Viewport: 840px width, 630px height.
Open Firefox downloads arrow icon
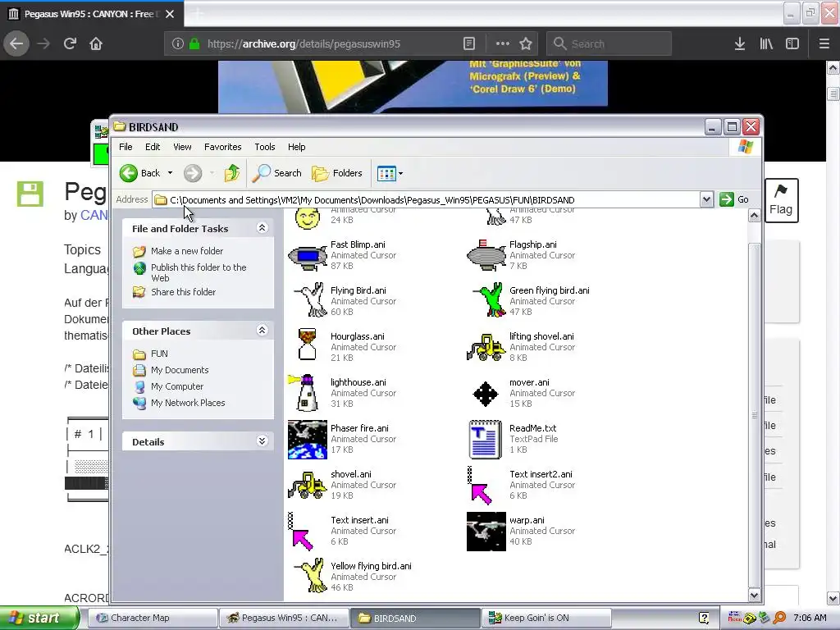click(740, 43)
